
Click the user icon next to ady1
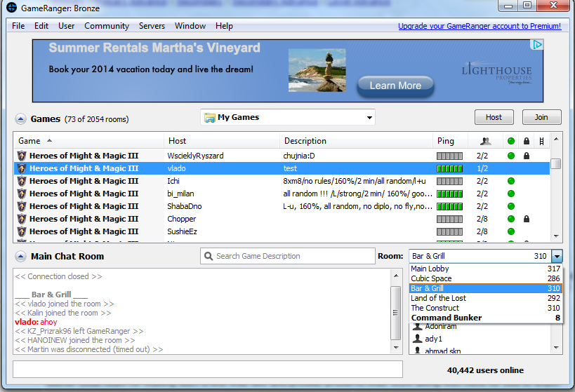[417, 339]
